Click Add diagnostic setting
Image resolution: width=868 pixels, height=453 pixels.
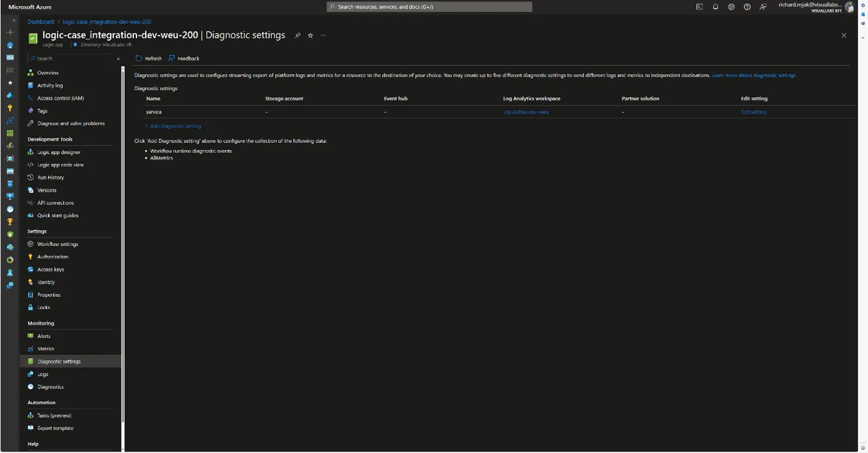[x=173, y=126]
